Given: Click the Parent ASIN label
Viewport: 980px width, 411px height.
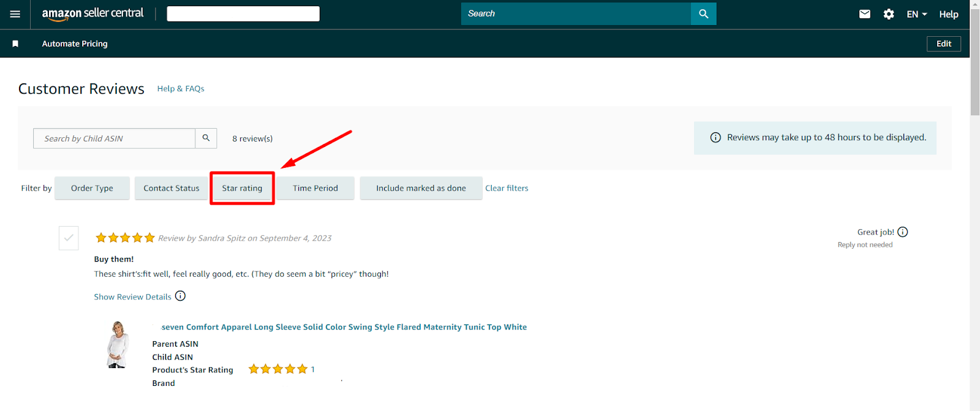Looking at the screenshot, I should point(175,344).
